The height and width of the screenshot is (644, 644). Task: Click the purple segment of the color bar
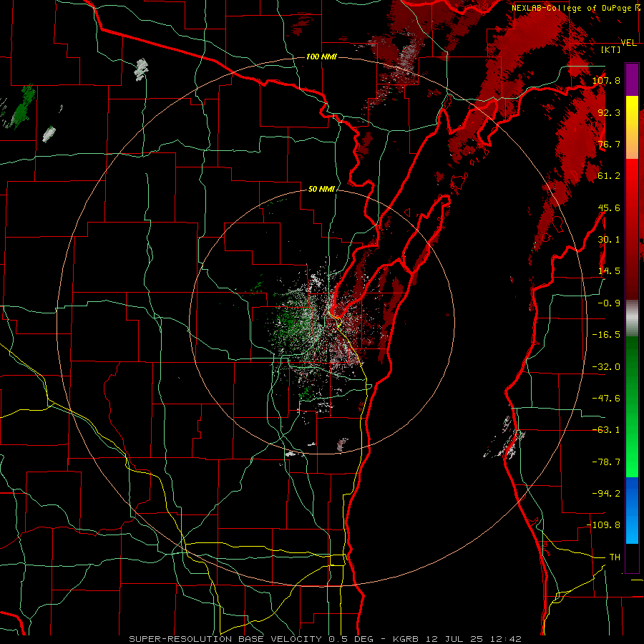[632, 79]
